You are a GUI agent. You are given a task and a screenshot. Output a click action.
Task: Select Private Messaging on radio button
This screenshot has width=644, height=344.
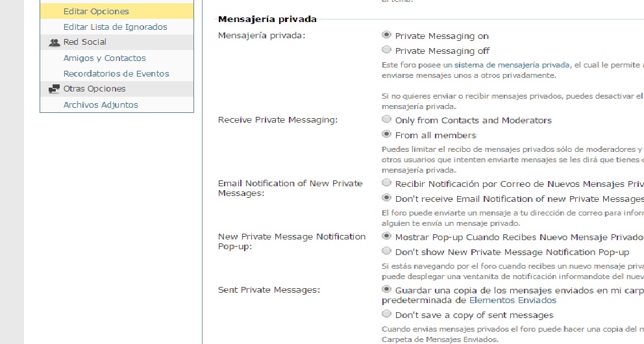tap(386, 35)
